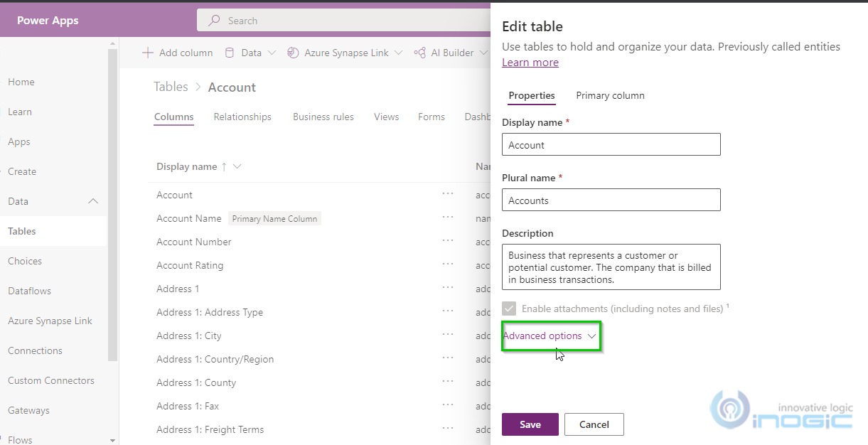Click the sidebar vertical scrollbar

[x=112, y=206]
